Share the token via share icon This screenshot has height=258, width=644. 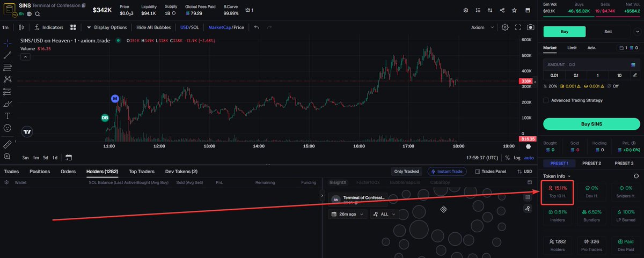502,10
